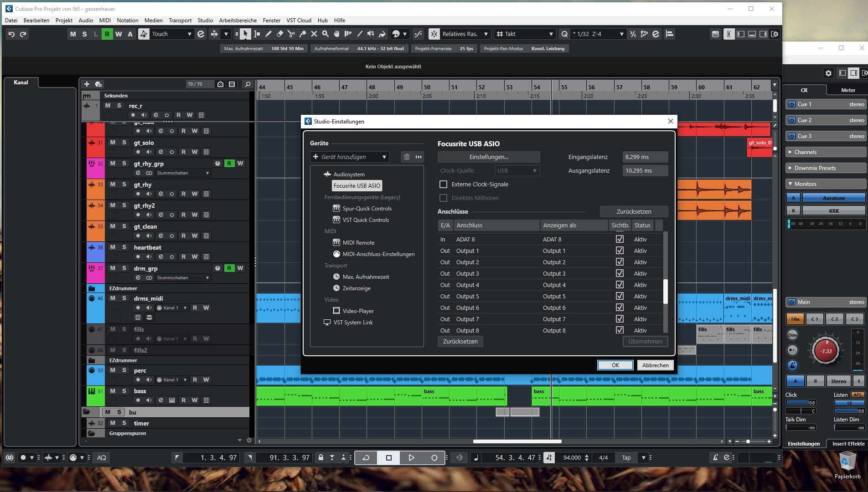Click Add Track plus icon
The width and height of the screenshot is (868, 492).
point(87,84)
